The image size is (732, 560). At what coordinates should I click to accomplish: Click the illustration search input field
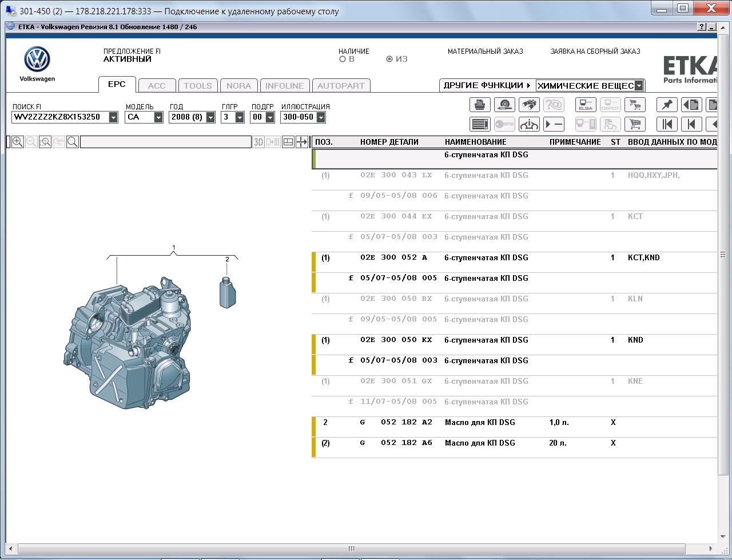(x=165, y=142)
